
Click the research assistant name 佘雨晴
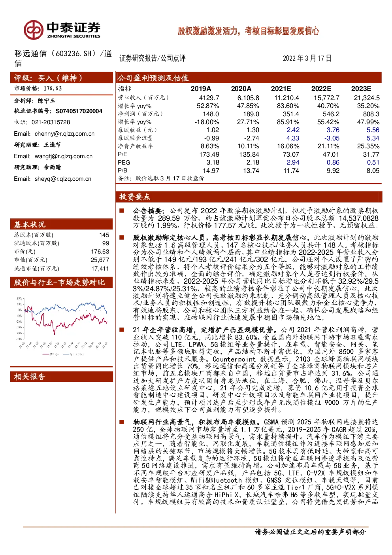52,167
